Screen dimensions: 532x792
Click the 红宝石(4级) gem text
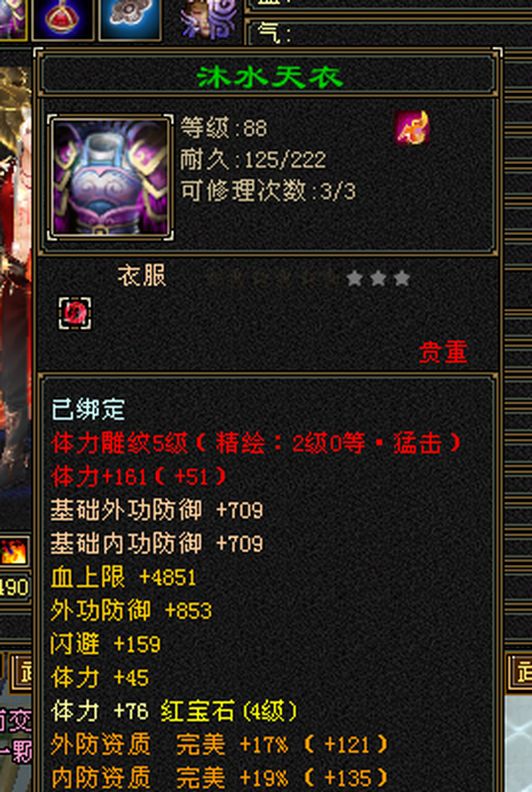[x=230, y=711]
